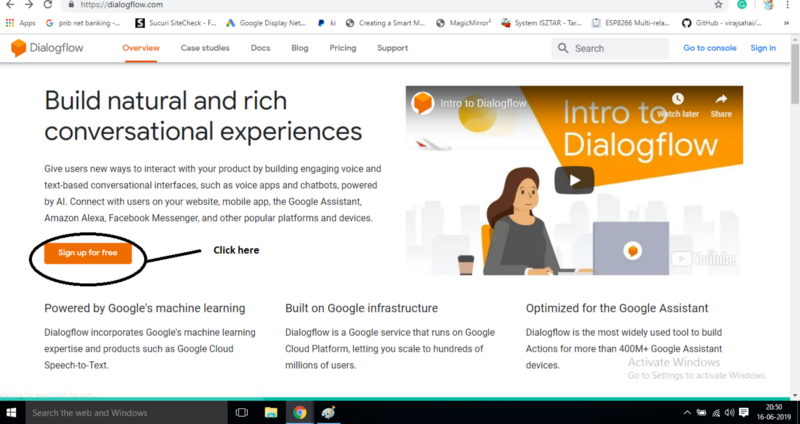Click the Watch later clock icon
Screen dimensions: 800x424
coord(678,98)
